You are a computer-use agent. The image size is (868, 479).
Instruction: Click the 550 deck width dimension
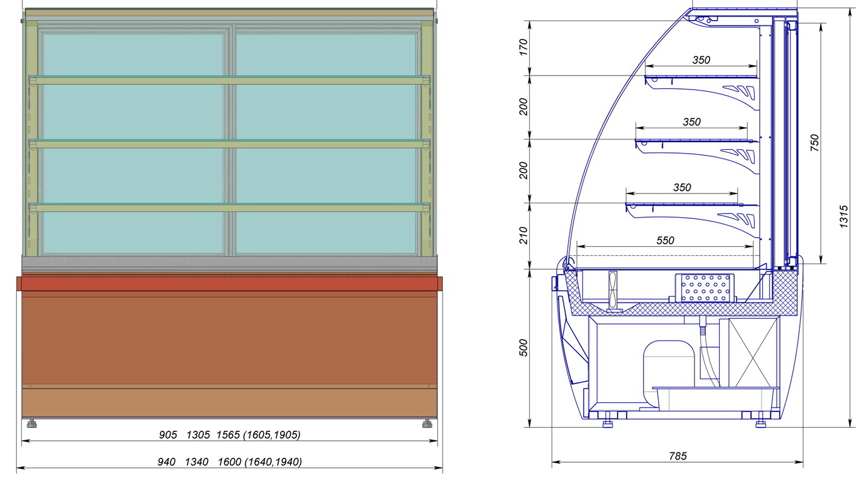(x=665, y=241)
